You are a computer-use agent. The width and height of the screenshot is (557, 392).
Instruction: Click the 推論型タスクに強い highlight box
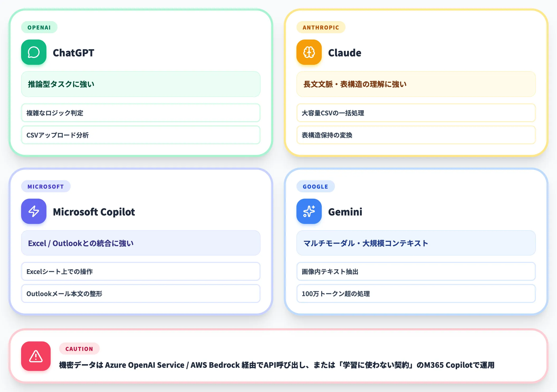coord(141,84)
